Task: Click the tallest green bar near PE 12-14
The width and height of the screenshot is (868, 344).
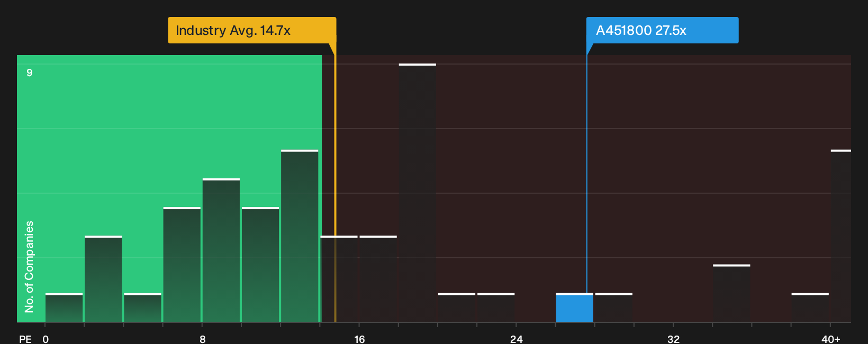Action: click(300, 236)
